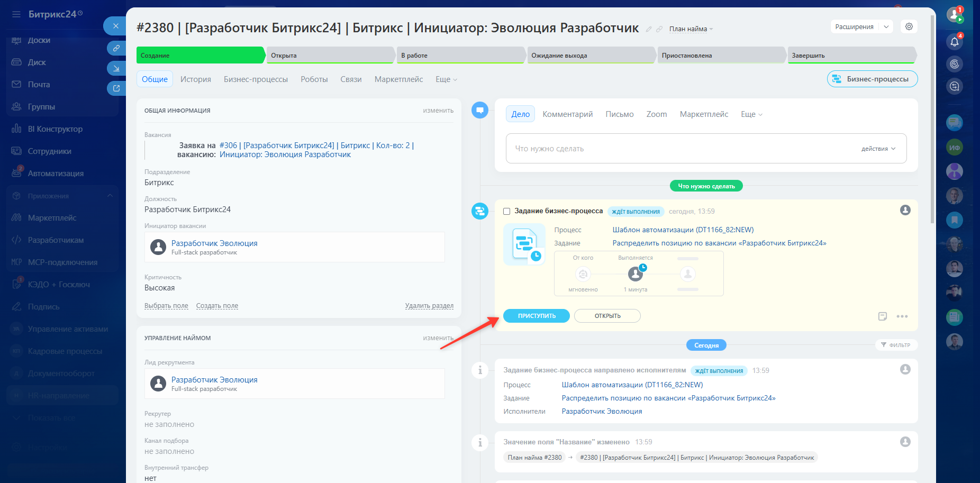Select the Zoom timeline tab

click(657, 114)
